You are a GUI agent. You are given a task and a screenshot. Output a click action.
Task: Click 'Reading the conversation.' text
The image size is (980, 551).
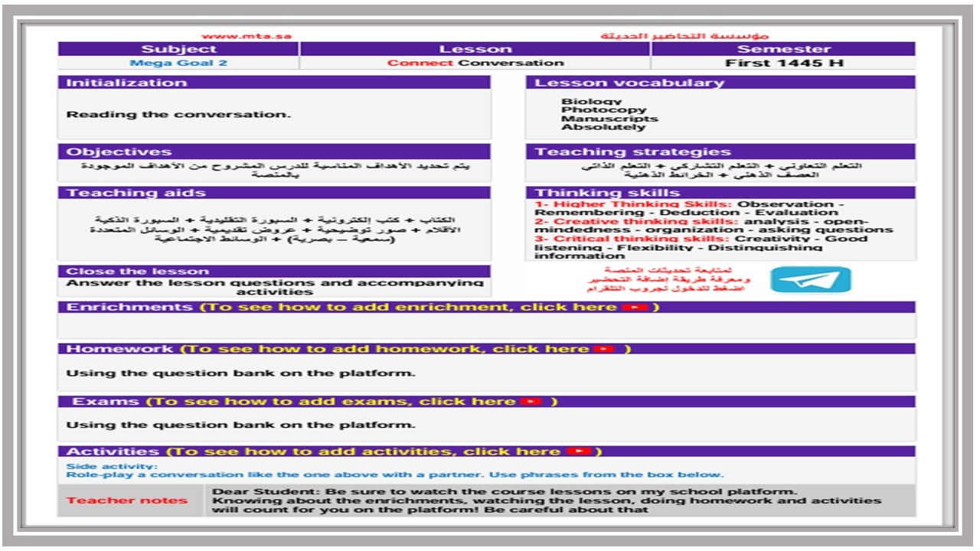pos(178,115)
